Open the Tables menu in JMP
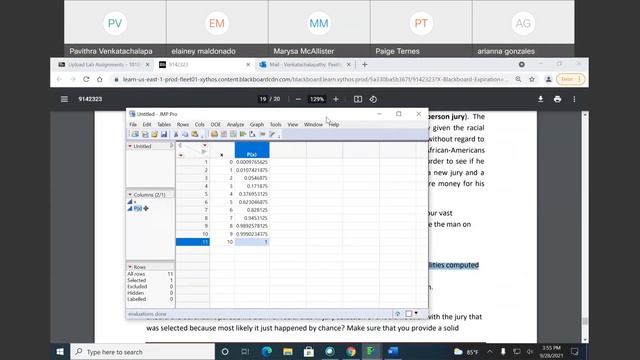The image size is (640, 360). click(164, 124)
